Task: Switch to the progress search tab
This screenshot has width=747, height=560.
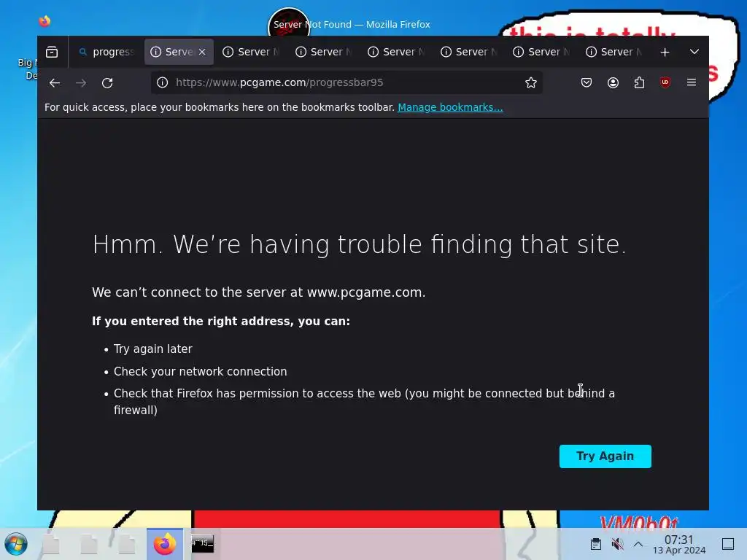Action: pos(107,52)
